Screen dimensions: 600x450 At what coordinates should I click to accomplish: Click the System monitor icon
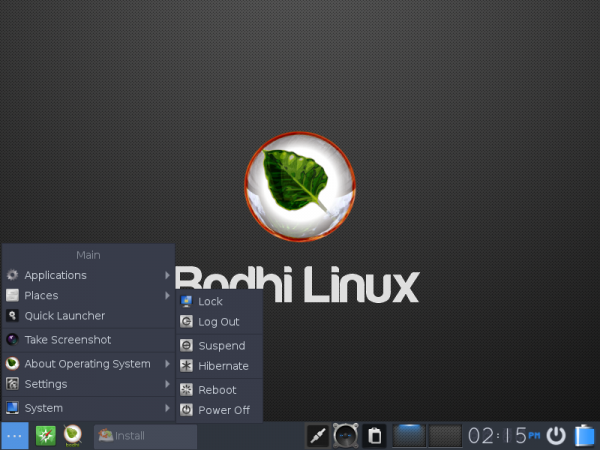tap(12, 408)
